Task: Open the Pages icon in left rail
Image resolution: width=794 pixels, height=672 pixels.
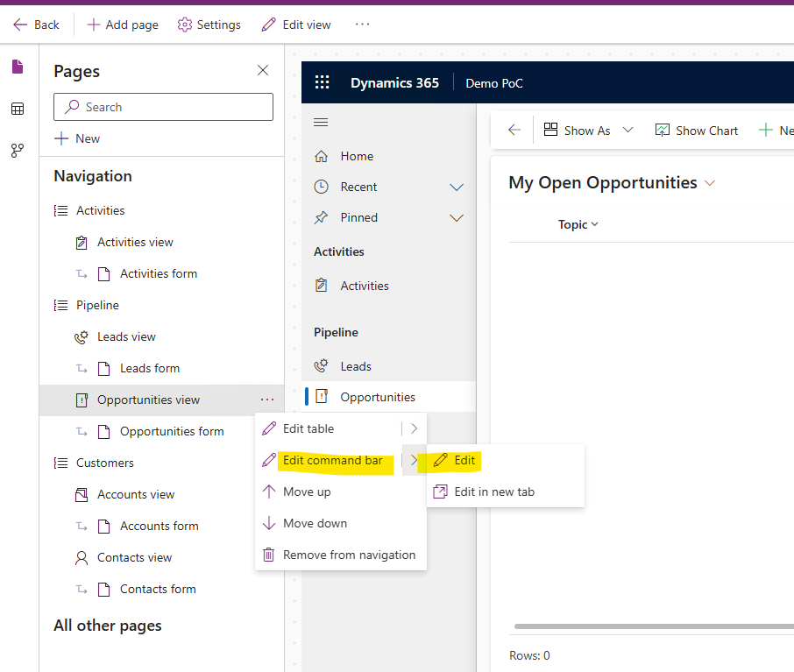Action: pyautogui.click(x=18, y=67)
